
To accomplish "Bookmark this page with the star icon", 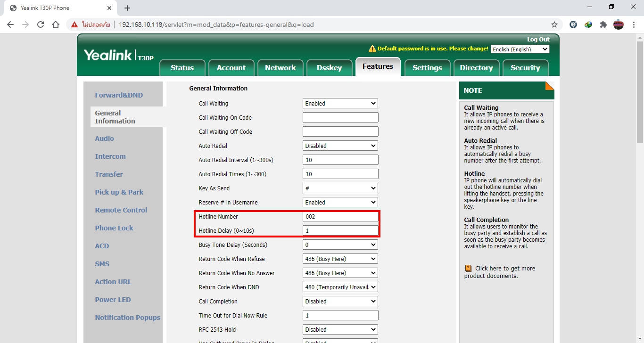I will [554, 24].
